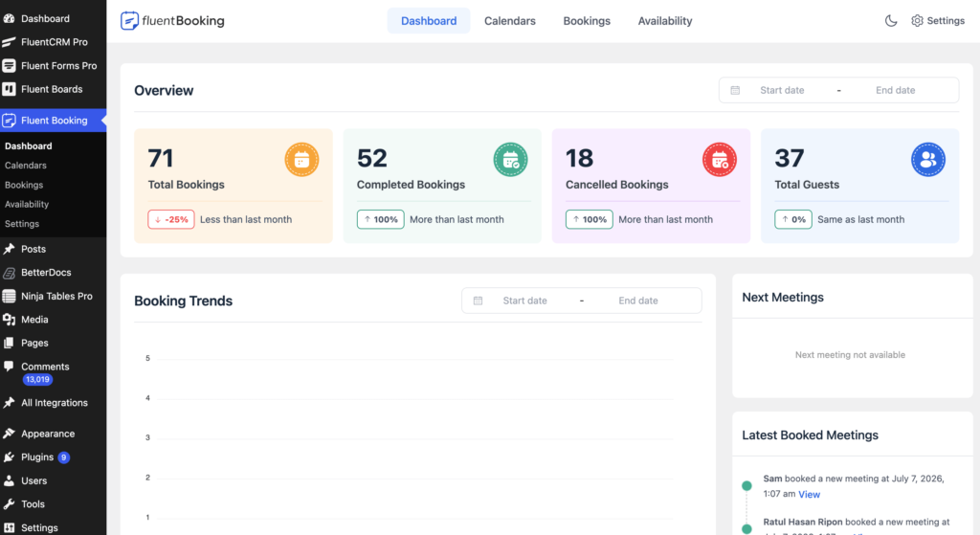Switch to the Bookings top tab
Viewport: 980px width, 535px height.
[587, 21]
